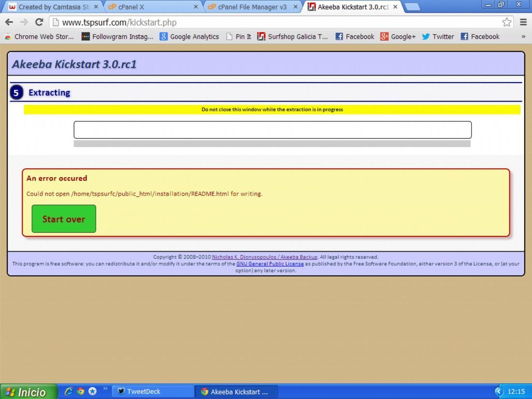Open Google+ bookmark
The image size is (532, 399).
(398, 37)
